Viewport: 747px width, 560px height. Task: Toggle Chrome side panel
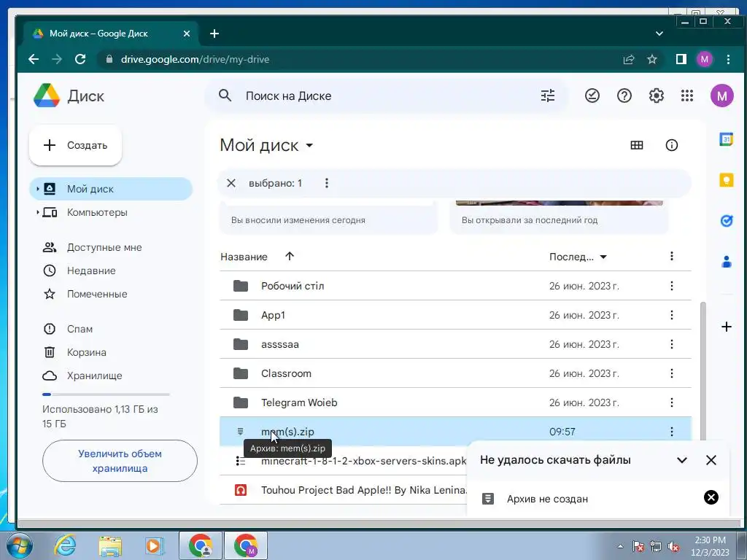tap(681, 59)
